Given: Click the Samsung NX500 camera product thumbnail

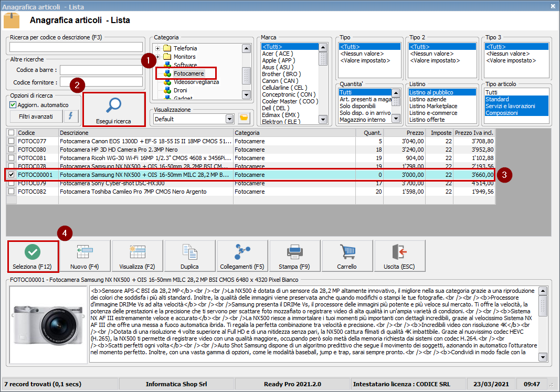Looking at the screenshot, I should [x=49, y=325].
